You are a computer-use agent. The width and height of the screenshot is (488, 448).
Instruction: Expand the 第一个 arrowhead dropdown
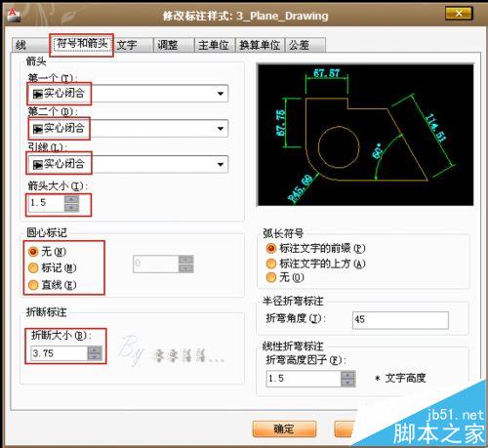pos(221,94)
